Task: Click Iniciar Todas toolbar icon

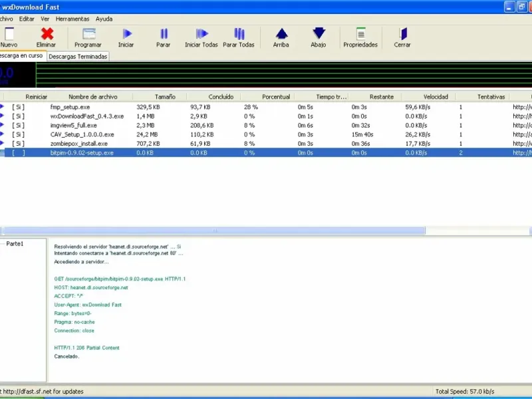Action: click(201, 34)
